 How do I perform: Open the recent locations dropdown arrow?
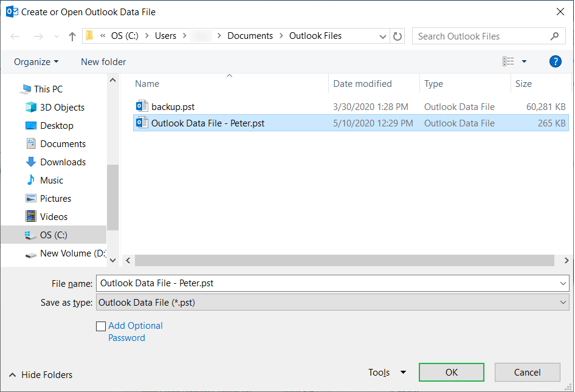[x=57, y=36]
